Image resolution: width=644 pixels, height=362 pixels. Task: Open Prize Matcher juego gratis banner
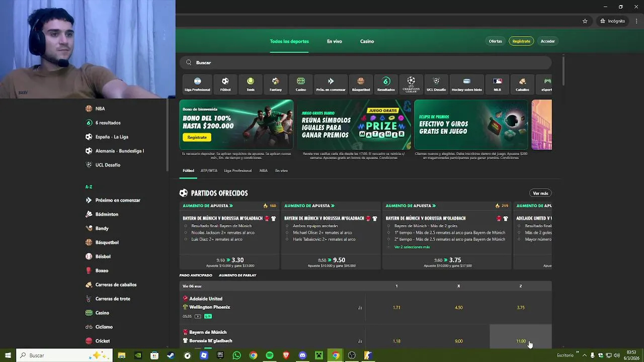tap(354, 125)
